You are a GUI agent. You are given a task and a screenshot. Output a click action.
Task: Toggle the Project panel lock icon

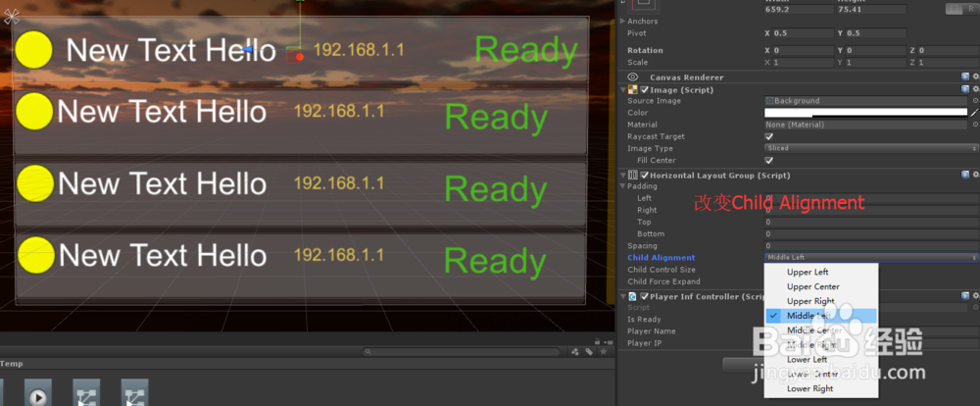pos(598,341)
